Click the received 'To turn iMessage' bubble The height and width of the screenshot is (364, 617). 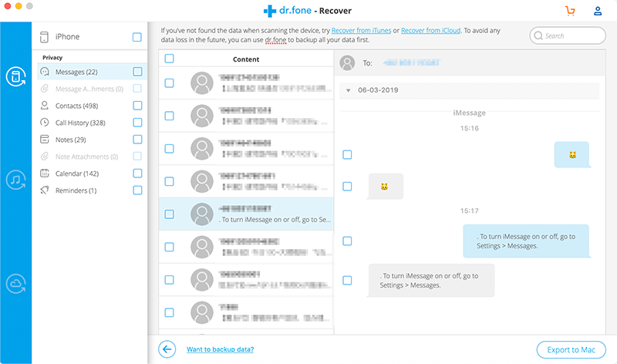[431, 280]
